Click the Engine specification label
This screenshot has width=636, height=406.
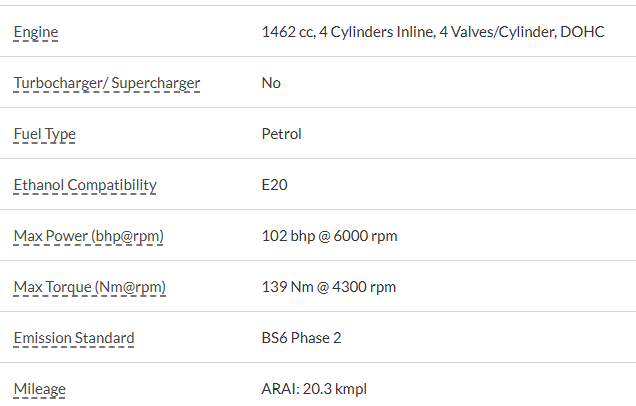36,32
